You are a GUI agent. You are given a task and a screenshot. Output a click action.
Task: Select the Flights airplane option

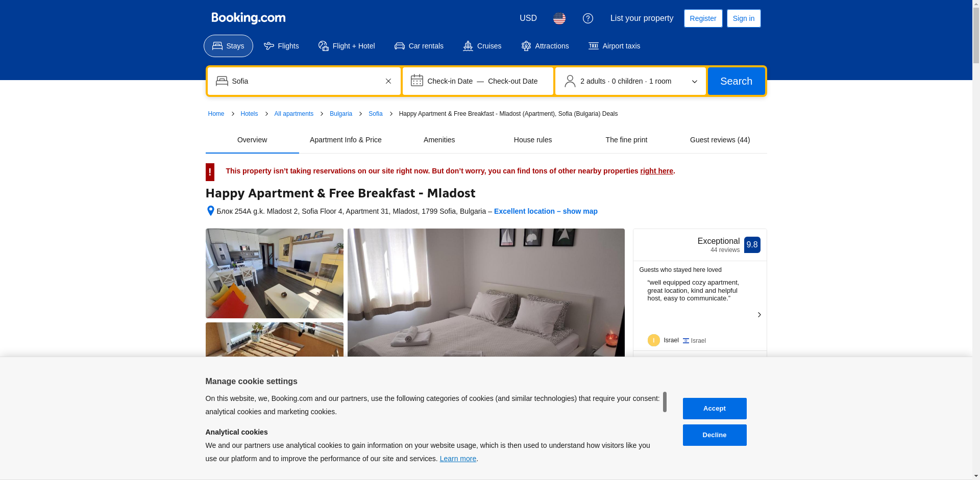[x=281, y=46]
